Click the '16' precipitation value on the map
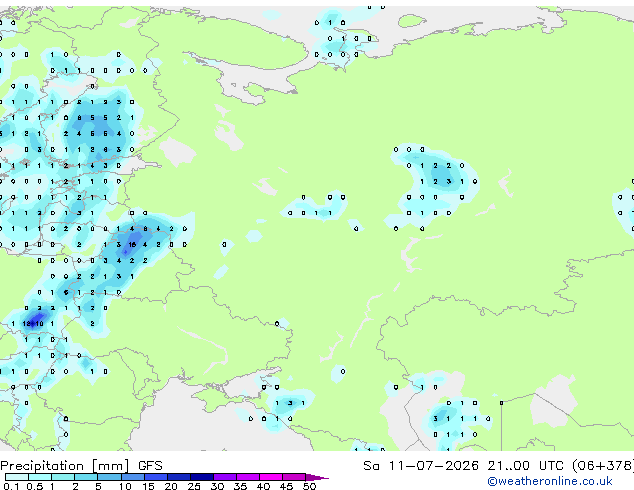The image size is (634, 490). tap(132, 245)
